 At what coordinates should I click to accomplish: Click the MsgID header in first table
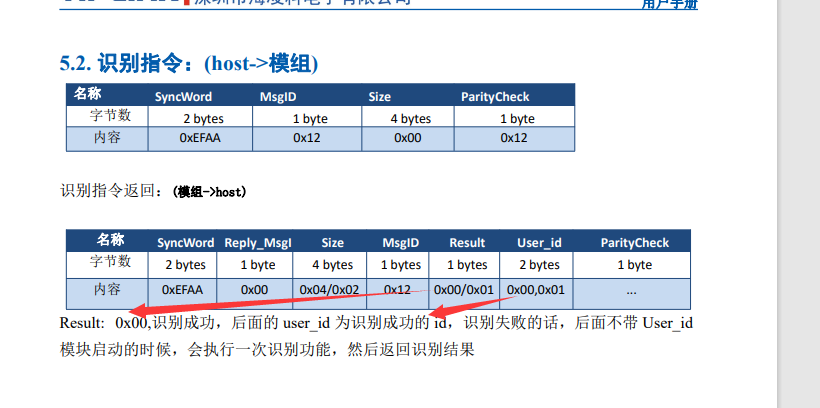click(x=278, y=97)
